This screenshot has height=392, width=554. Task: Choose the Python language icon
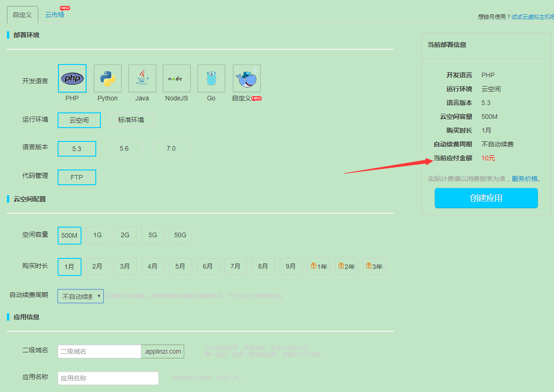[x=108, y=78]
